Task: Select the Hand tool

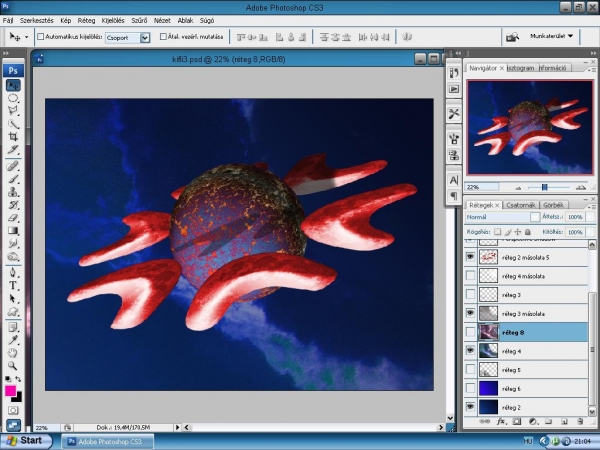Action: pyautogui.click(x=13, y=353)
